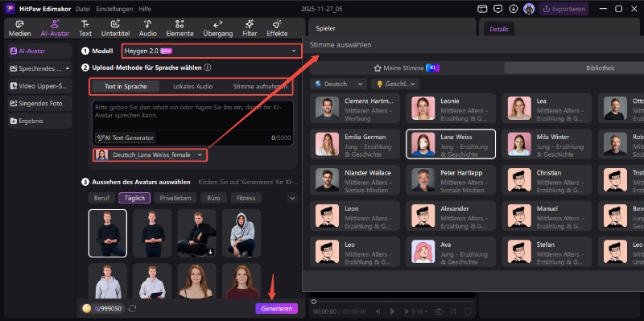Select the Emilia German voice card
The image size is (644, 321).
click(355, 144)
